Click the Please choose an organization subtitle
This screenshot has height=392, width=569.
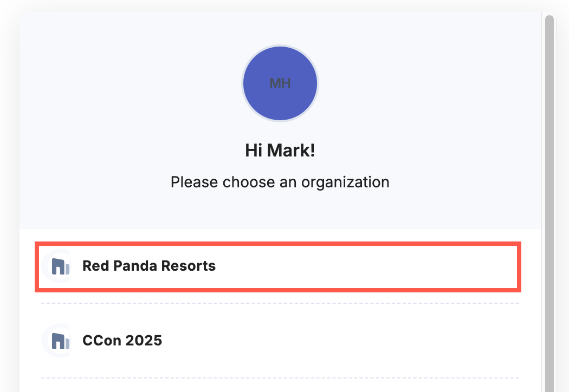[280, 182]
